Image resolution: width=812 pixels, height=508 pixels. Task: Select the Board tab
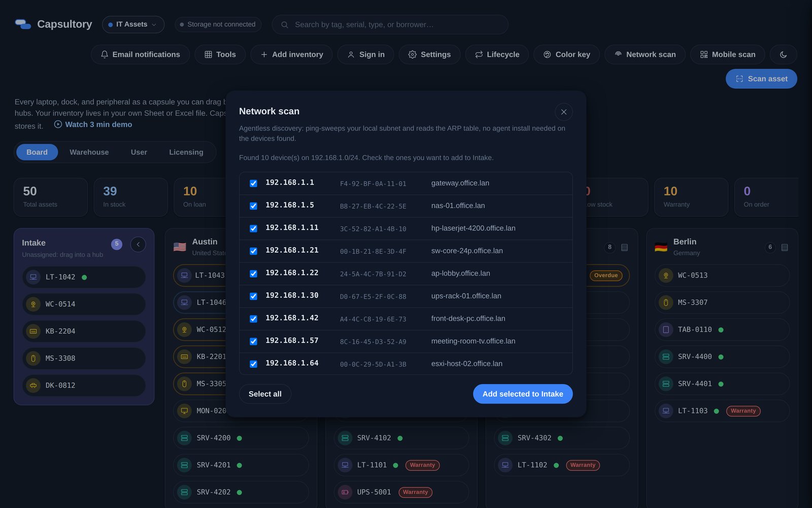tap(37, 152)
